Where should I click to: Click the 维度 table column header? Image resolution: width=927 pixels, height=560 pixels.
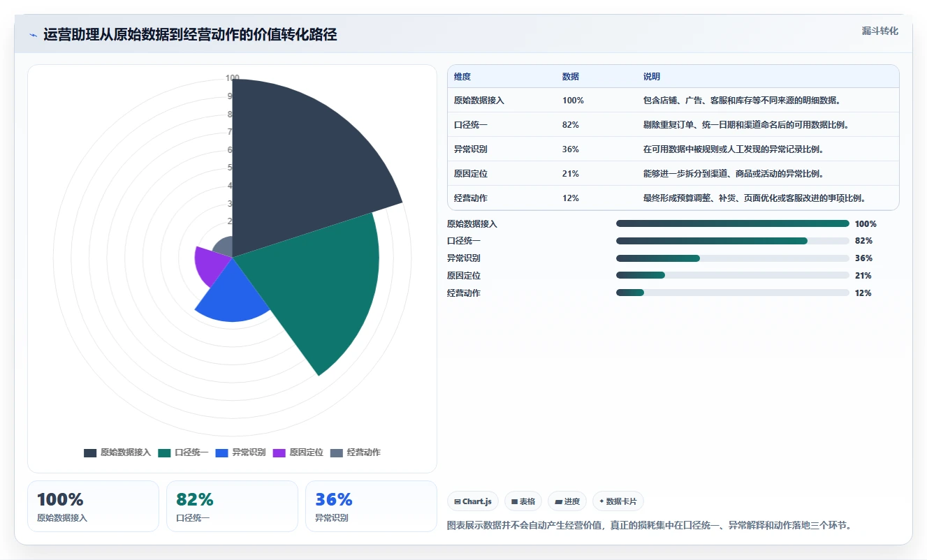[462, 77]
